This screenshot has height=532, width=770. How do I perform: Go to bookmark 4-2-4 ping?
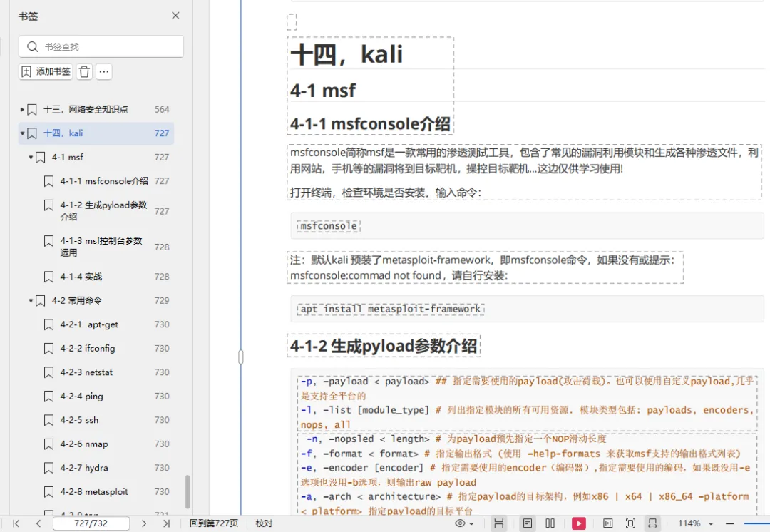click(81, 396)
